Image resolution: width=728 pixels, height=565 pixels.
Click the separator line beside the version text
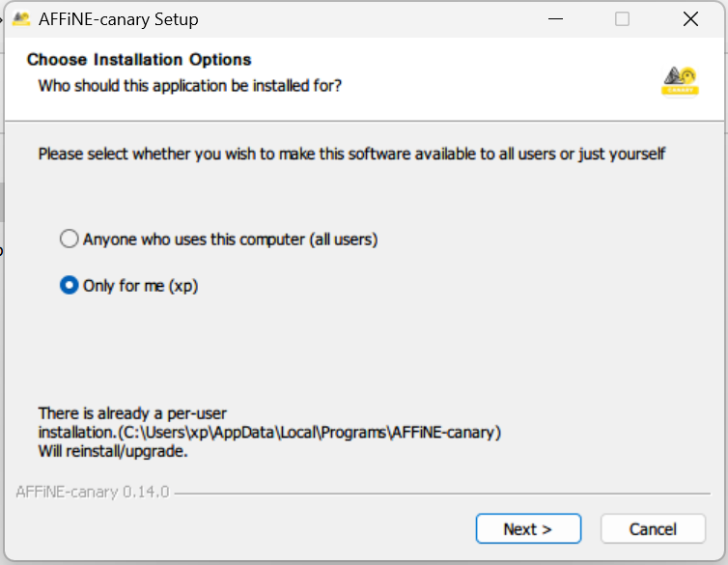(444, 494)
